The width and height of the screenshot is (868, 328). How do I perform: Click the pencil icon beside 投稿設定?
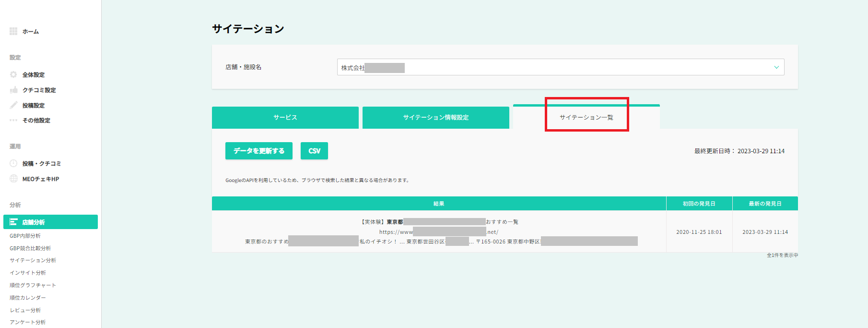(13, 105)
